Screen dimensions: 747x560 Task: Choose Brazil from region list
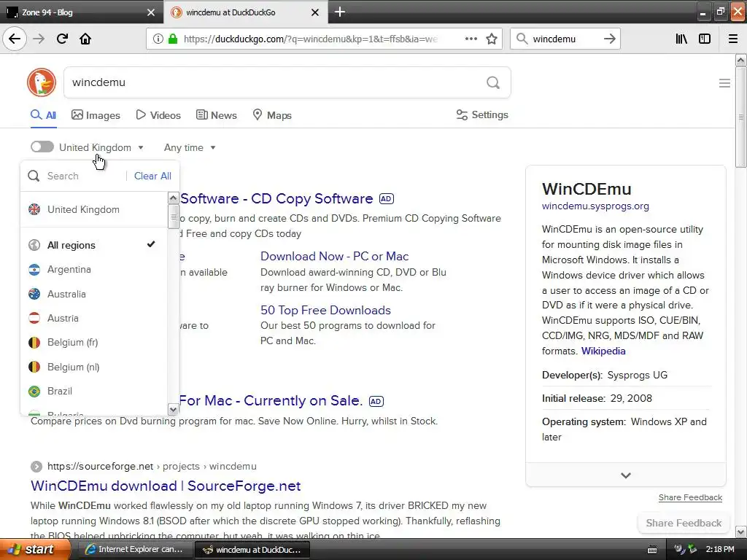click(93, 391)
